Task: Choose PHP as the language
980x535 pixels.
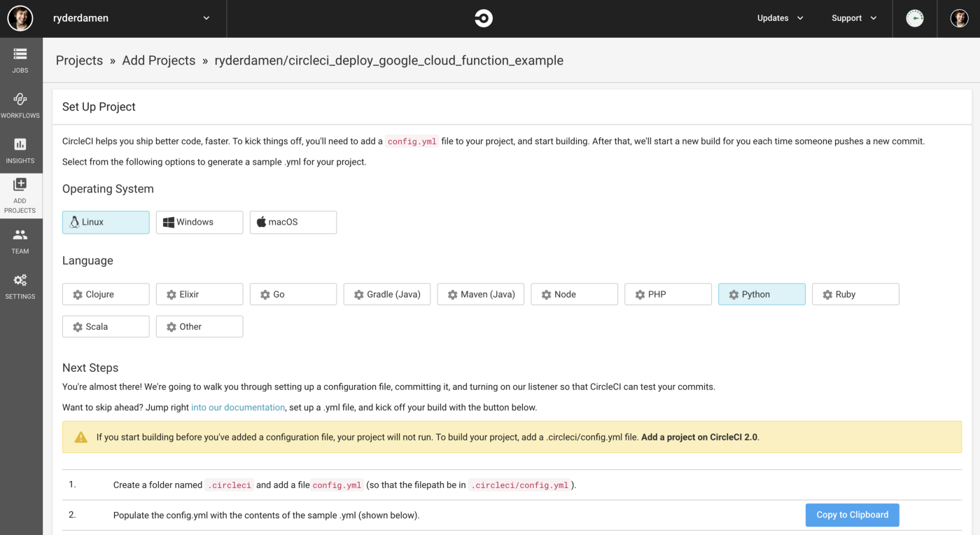Action: pos(668,294)
